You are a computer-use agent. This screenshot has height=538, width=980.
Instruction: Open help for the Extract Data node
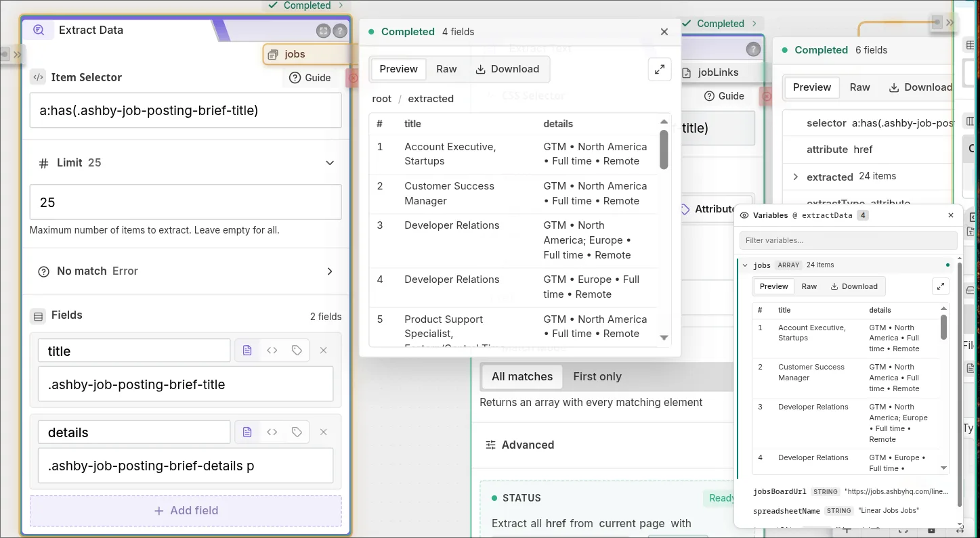pos(340,31)
